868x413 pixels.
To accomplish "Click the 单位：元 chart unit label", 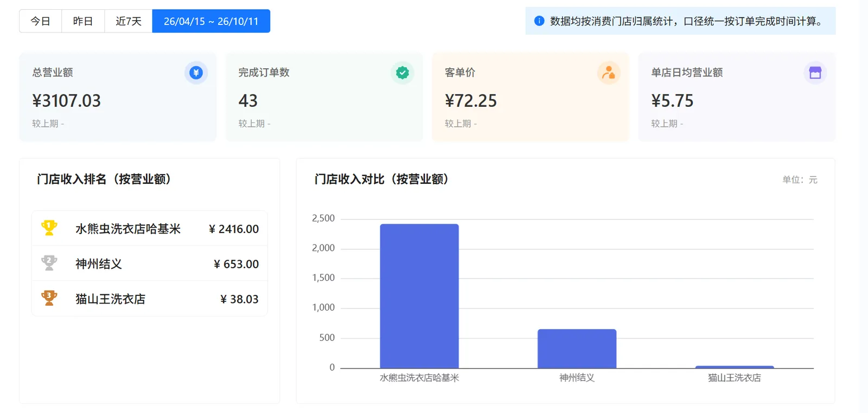I will point(800,179).
